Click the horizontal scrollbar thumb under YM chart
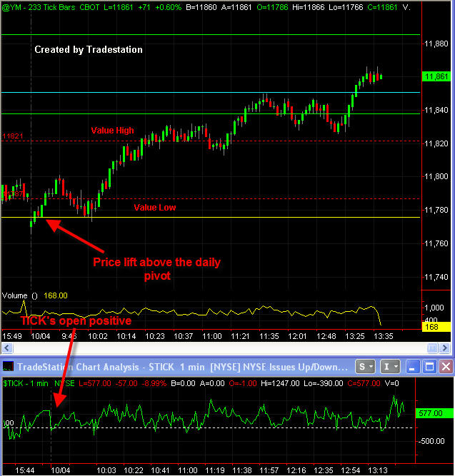Viewport: 455px width, 476px height. pyautogui.click(x=432, y=348)
